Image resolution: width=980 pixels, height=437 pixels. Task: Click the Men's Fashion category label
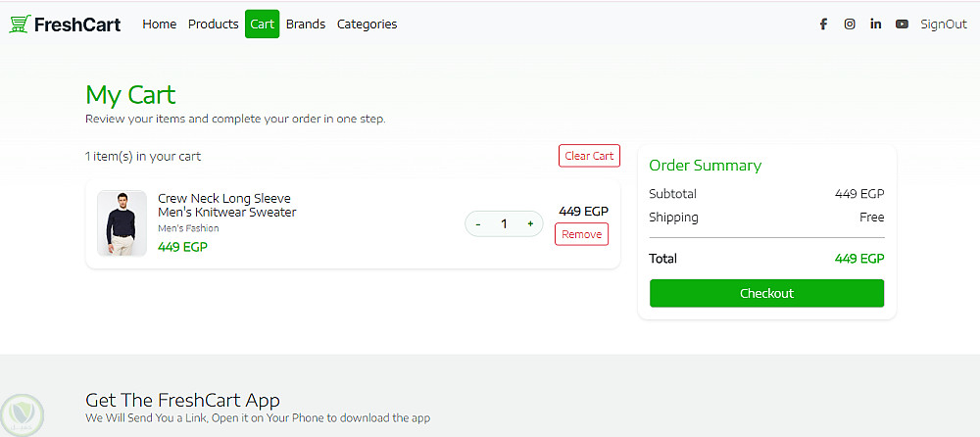[x=188, y=228]
